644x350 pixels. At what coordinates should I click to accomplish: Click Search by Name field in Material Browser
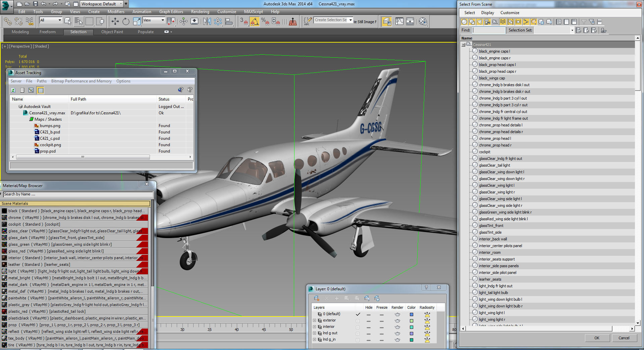tap(78, 194)
